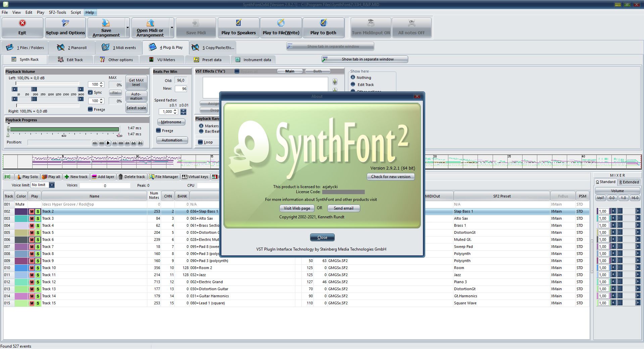Viewport: 644px width, 349px height.
Task: Click the Position input field
Action: click(59, 142)
